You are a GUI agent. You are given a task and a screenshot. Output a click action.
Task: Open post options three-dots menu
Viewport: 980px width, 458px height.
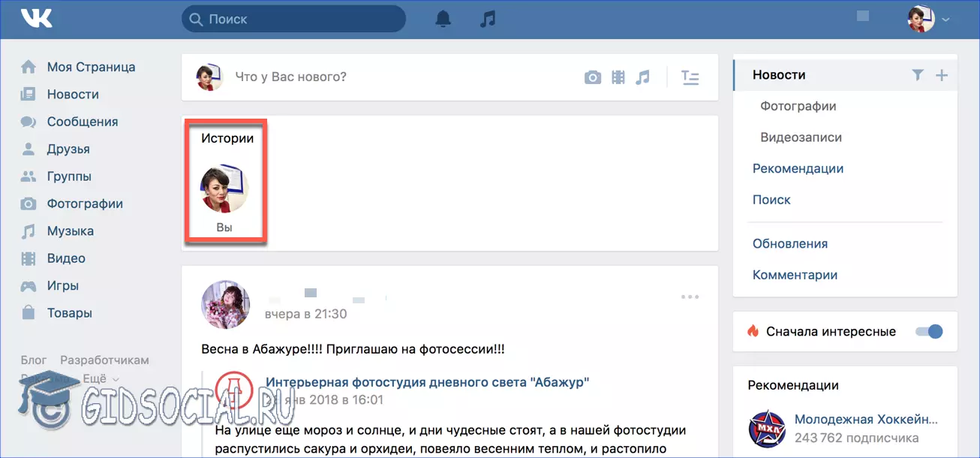pyautogui.click(x=690, y=297)
